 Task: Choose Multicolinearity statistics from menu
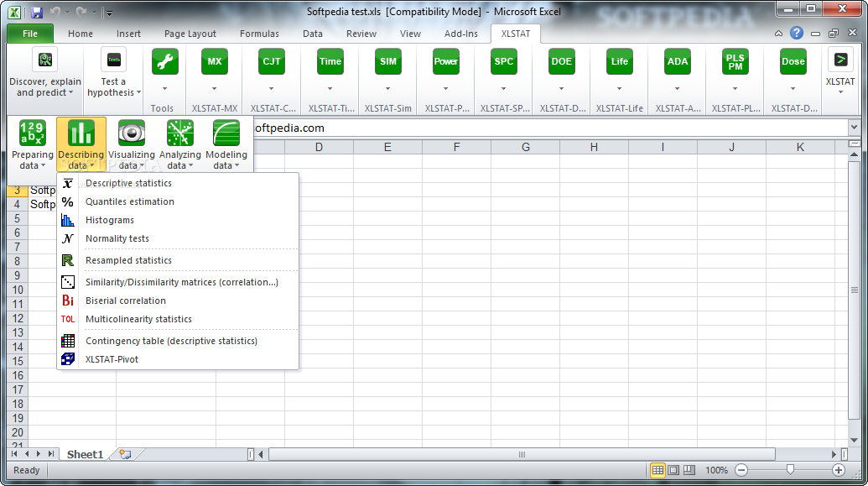coord(178,319)
